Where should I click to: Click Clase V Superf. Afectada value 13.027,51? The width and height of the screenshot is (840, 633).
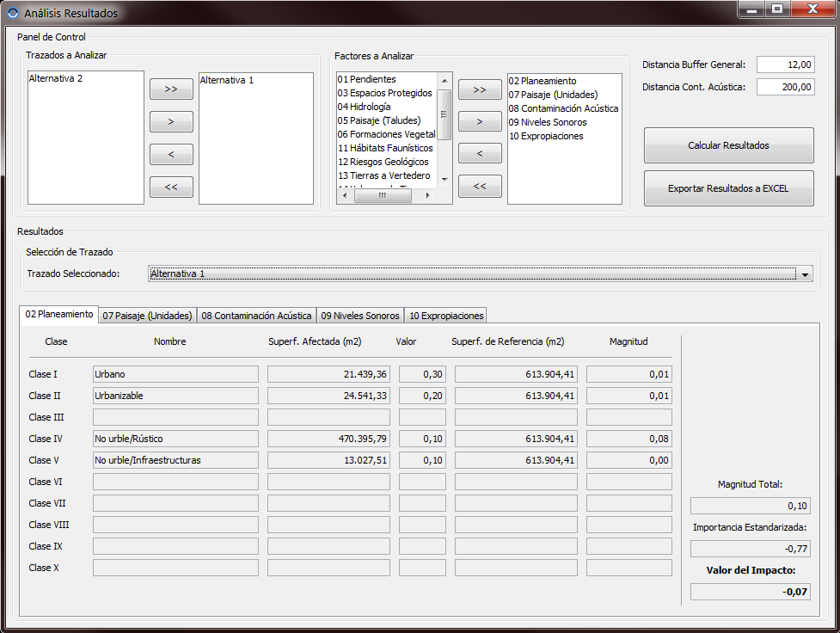click(329, 460)
